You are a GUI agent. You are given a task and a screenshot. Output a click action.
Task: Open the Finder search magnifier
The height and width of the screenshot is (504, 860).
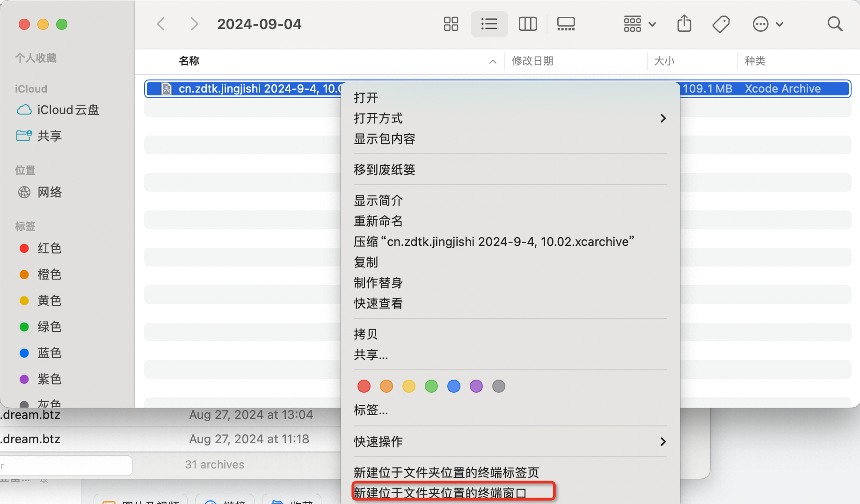835,24
